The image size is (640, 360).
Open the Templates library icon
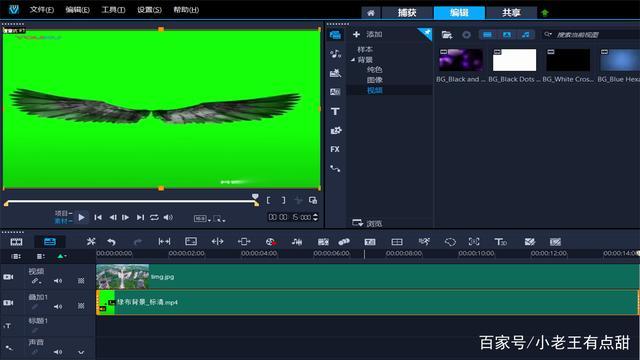click(x=335, y=73)
